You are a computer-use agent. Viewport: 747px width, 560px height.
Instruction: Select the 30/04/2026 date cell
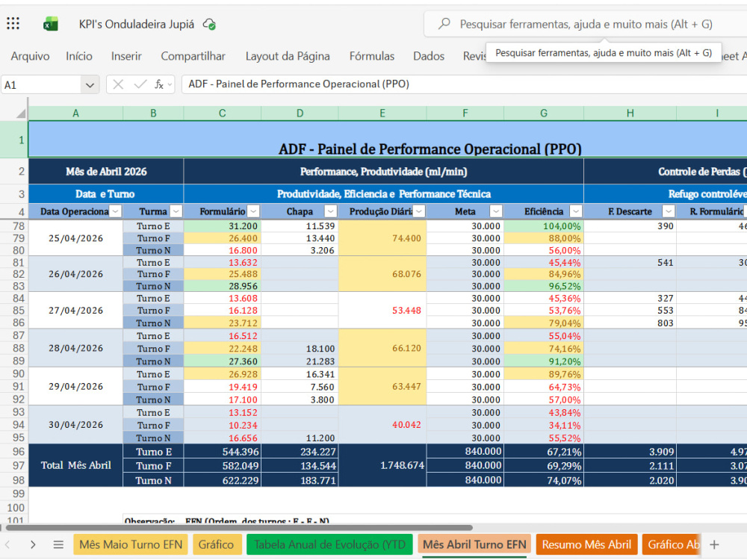point(75,425)
